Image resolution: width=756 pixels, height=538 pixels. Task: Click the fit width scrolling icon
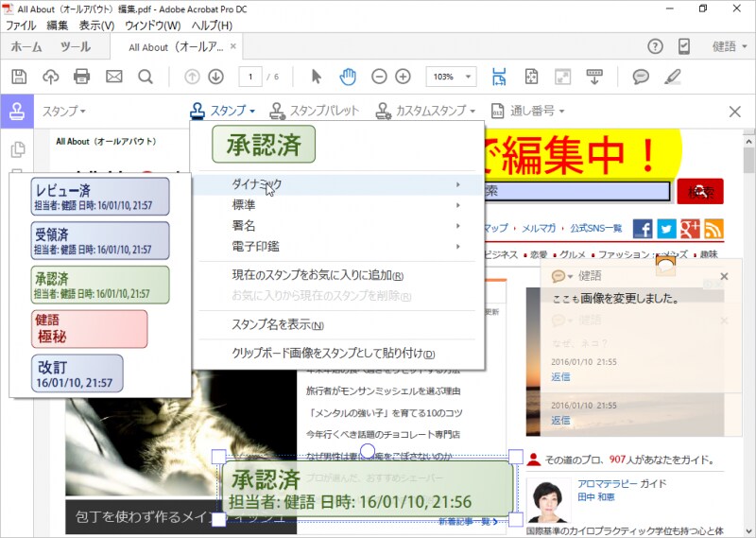499,77
